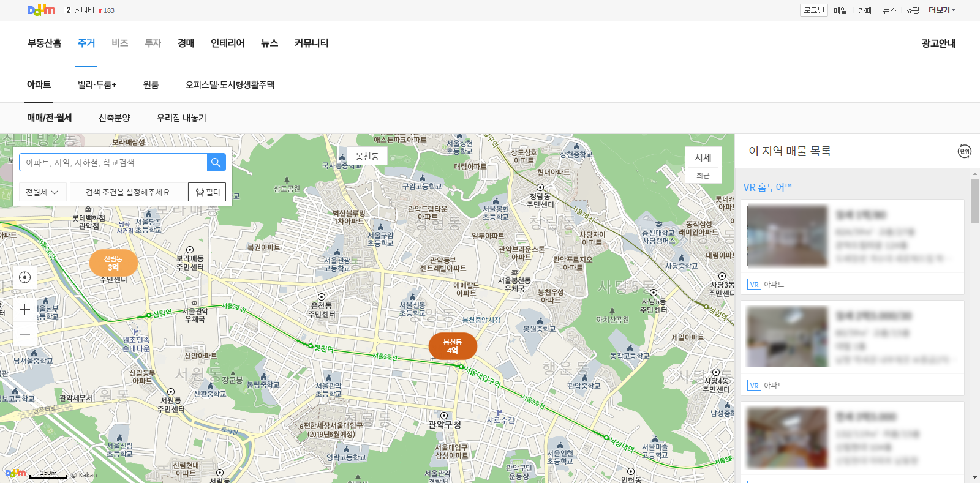
Task: Open the 검색 조건을 설정해주세요 condition selector
Action: 129,192
